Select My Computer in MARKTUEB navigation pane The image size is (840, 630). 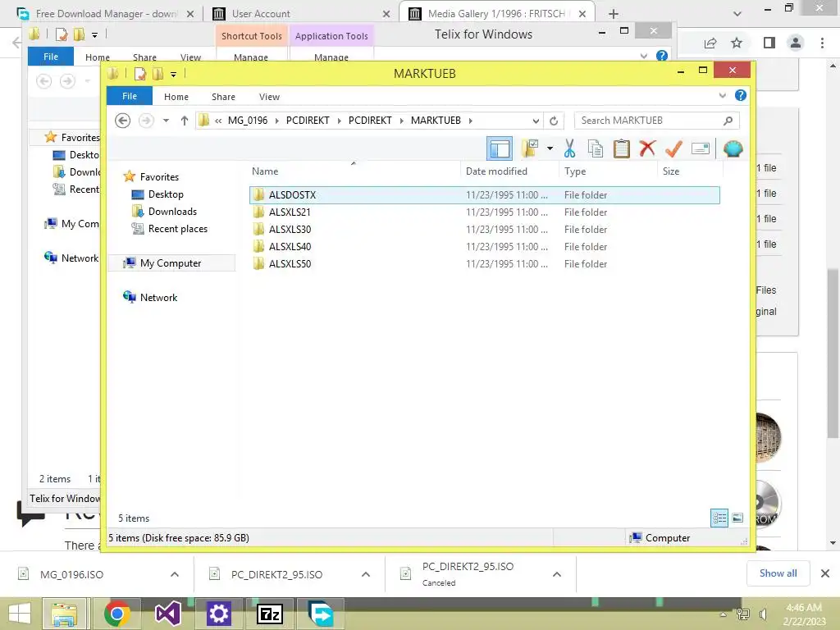[171, 263]
